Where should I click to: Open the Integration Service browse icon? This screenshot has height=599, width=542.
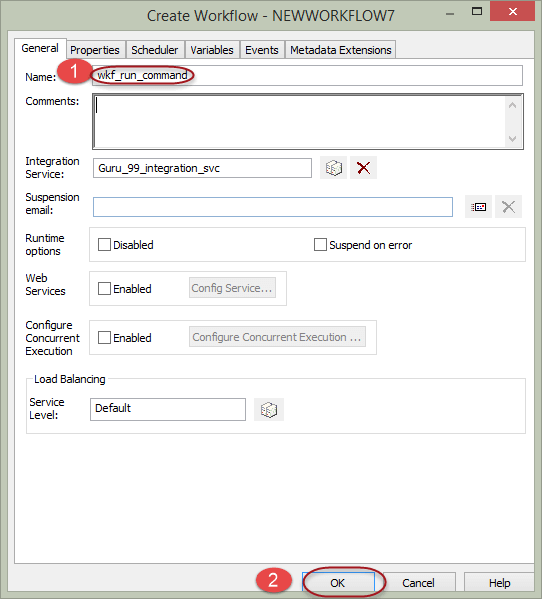(x=333, y=168)
